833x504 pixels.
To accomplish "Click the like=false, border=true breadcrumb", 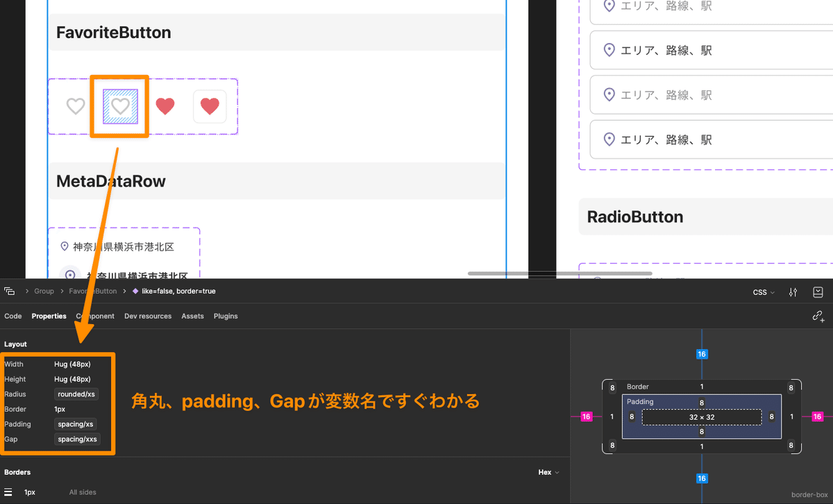I will pos(179,292).
